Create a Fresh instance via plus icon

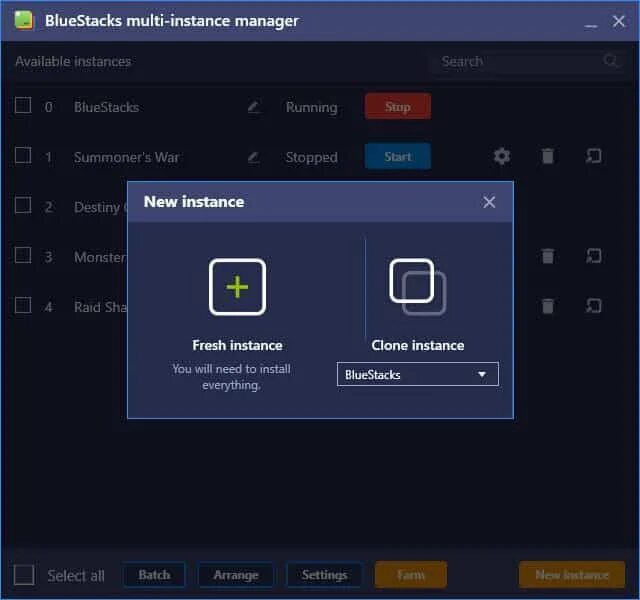(237, 287)
